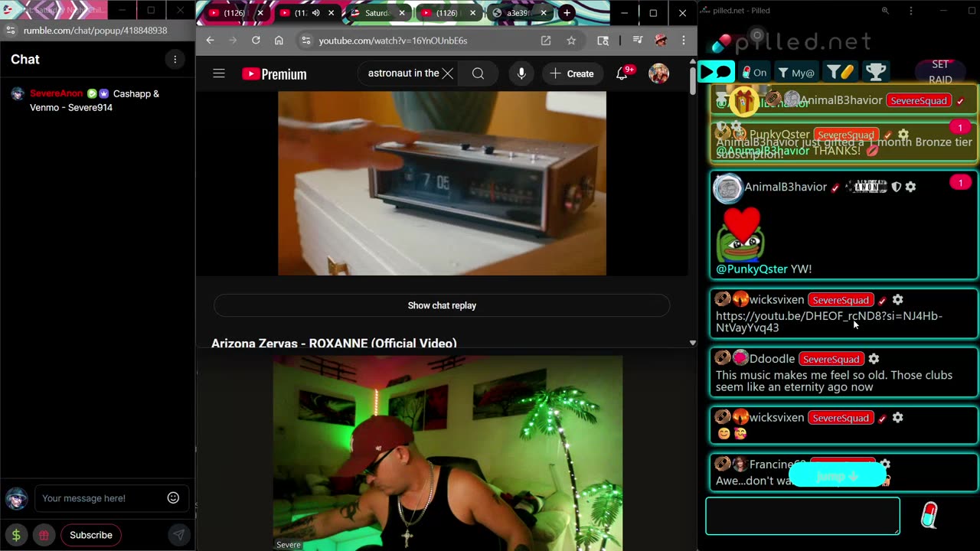Click shield icon on AnimalB3havior message

point(896,187)
